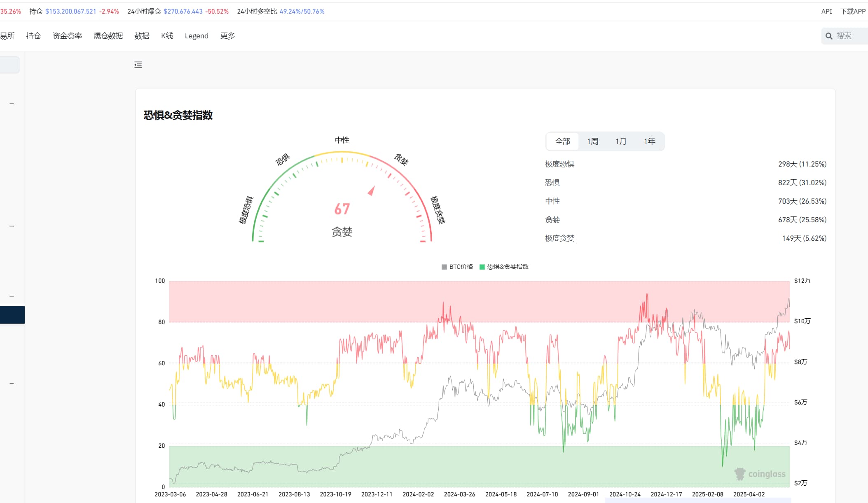This screenshot has height=503, width=868.
Task: Click the coinglass watermark logo
Action: pyautogui.click(x=760, y=474)
